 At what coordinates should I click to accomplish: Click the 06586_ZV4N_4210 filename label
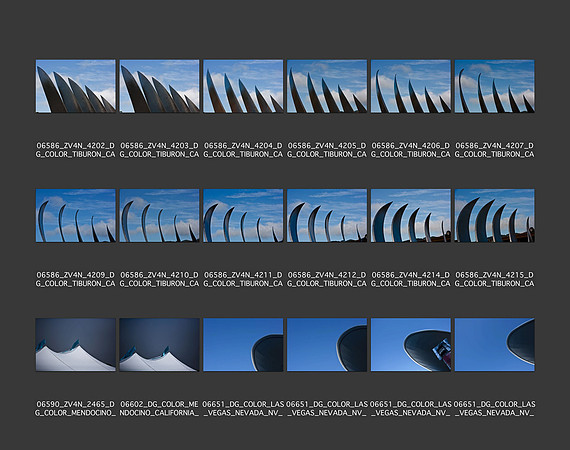click(160, 279)
